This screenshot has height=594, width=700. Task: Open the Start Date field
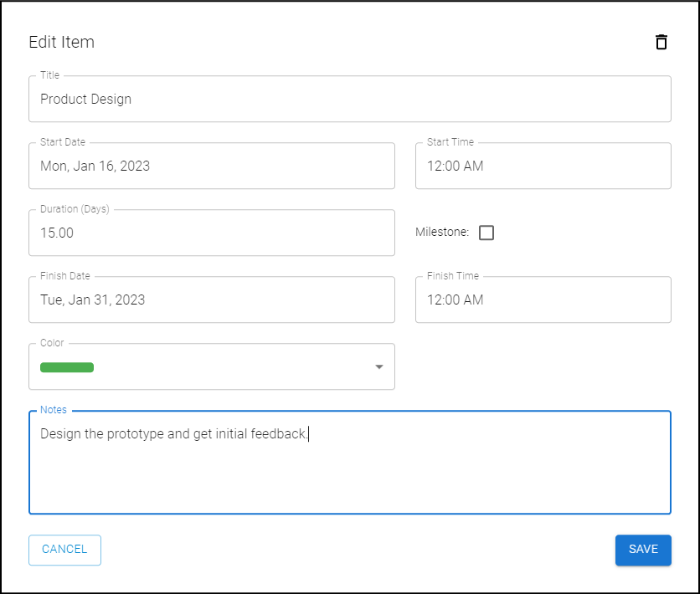211,166
